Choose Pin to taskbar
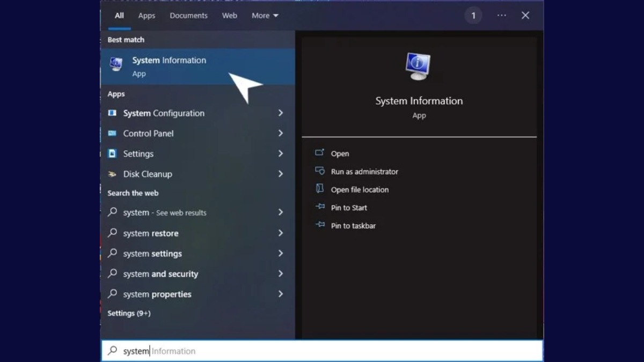644x362 pixels. 353,226
